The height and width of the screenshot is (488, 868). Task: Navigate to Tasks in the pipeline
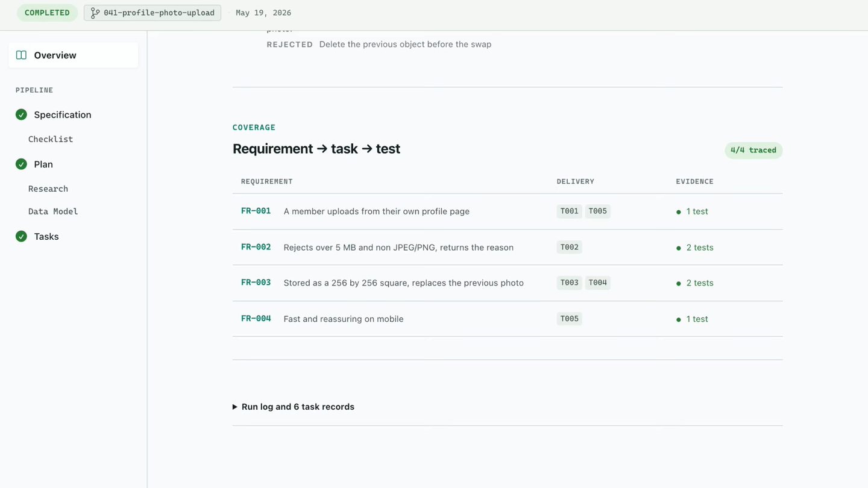coord(46,236)
